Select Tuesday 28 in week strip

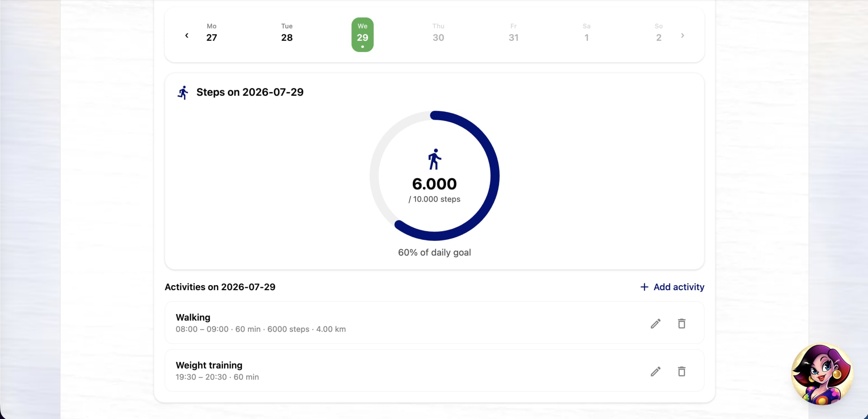point(287,33)
